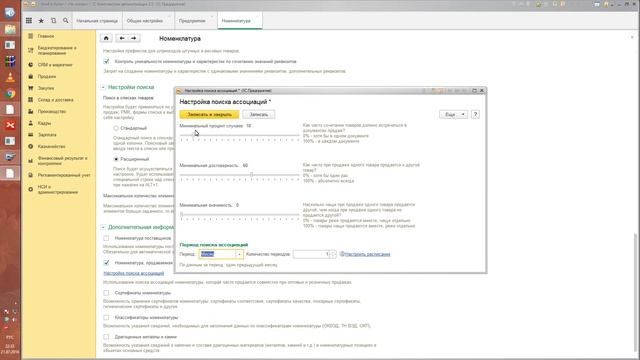Go to home page with house icon
640x360 pixels.
106,38
